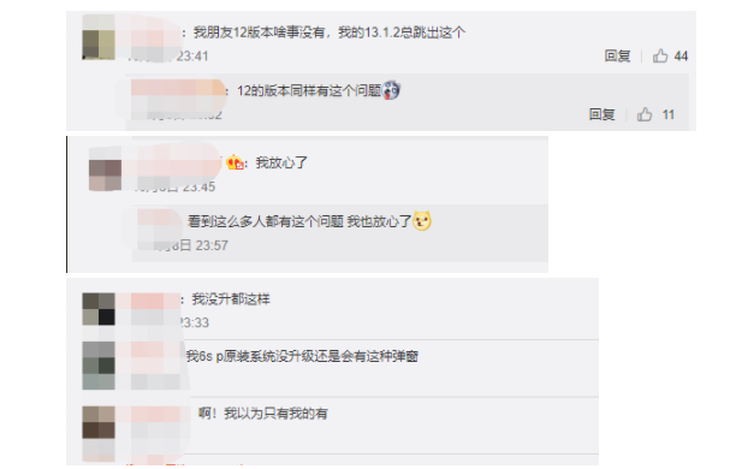Select the comment 我6s p原装系统没升级还是会有这种弹窗
The height and width of the screenshot is (469, 730).
click(302, 357)
